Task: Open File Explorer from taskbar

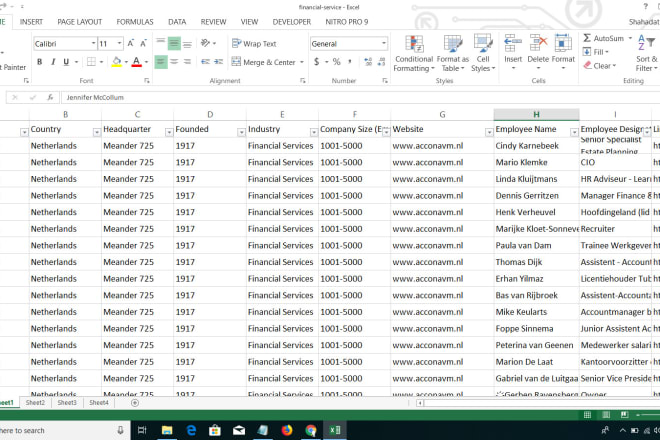Action: 167,430
